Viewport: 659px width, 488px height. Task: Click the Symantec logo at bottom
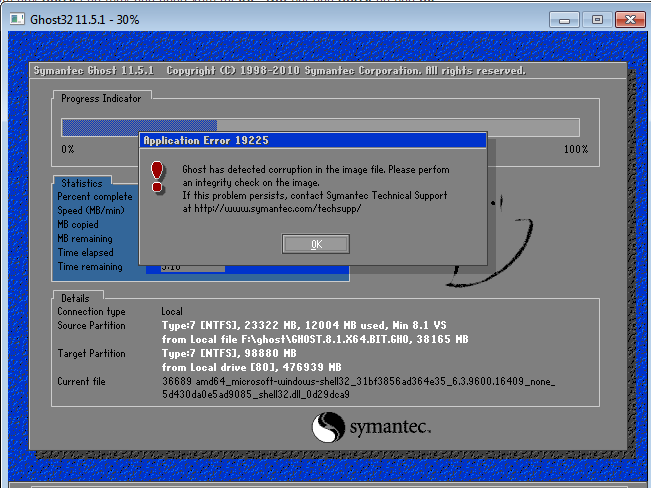(x=371, y=427)
